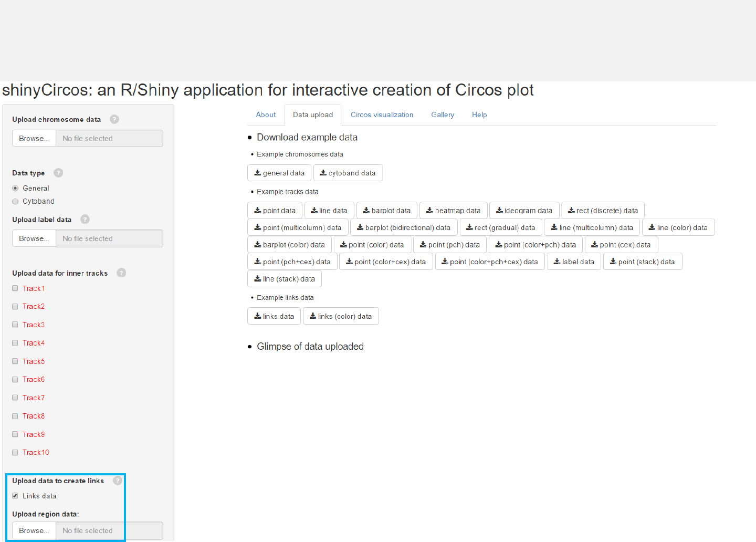Download point (color+pch) data example

point(535,245)
